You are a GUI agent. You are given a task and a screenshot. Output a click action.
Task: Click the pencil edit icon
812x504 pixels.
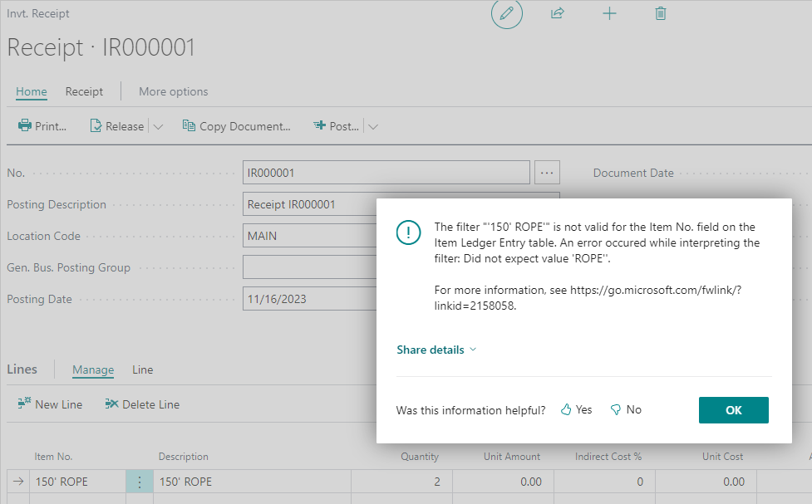coord(506,13)
